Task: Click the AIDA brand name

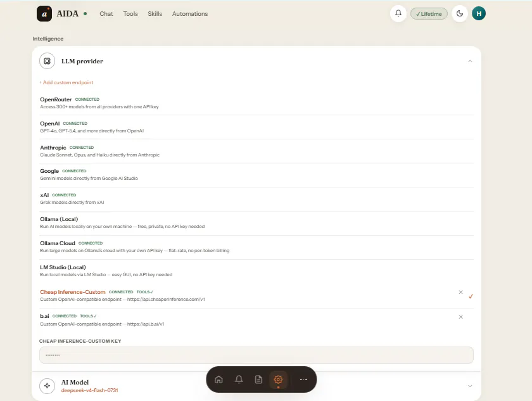Action: point(68,13)
